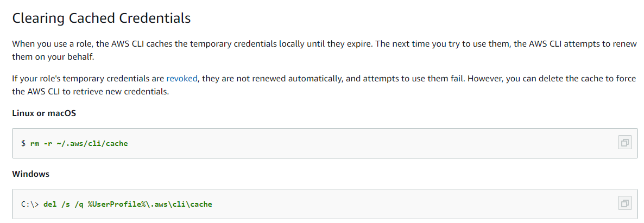Viewport: 644px width, 223px height.
Task: Click the rm command word in Linux block
Action: 35,144
